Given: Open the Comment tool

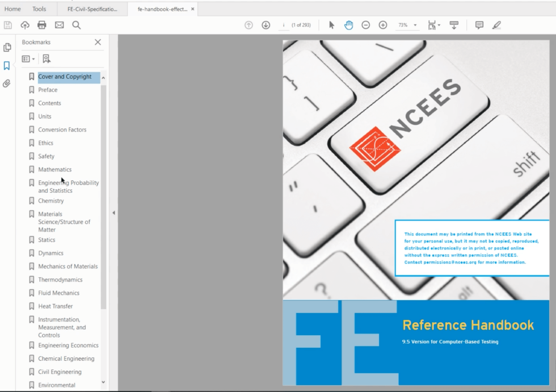Looking at the screenshot, I should [479, 25].
